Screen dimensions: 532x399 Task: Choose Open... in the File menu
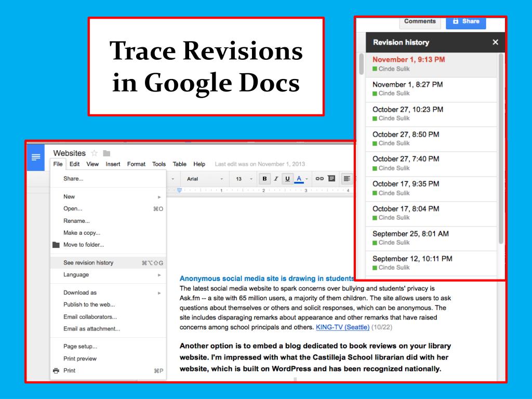[108, 209]
